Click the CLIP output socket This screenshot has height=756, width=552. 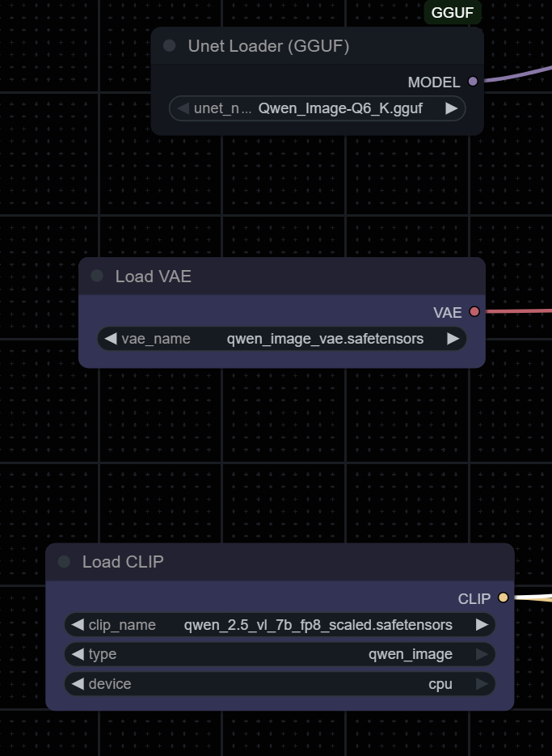[x=503, y=598]
